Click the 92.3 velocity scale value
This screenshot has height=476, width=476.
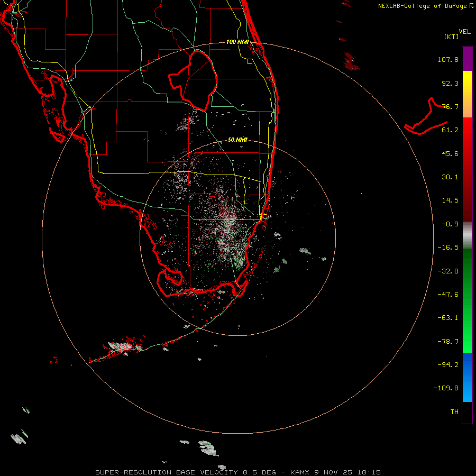tap(450, 83)
